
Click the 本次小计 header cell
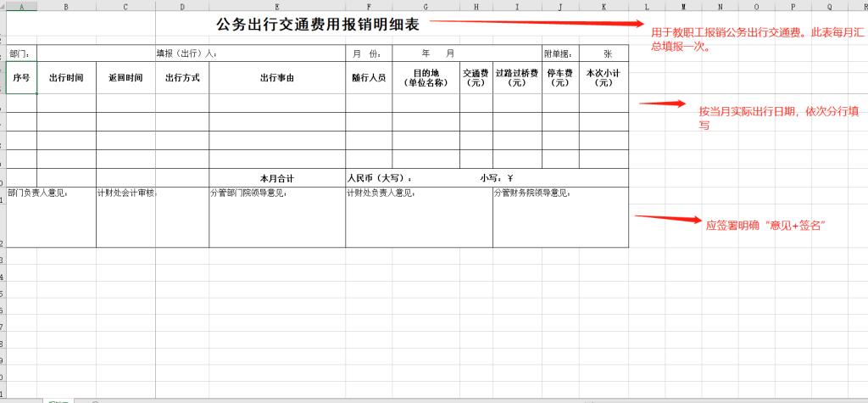(604, 78)
